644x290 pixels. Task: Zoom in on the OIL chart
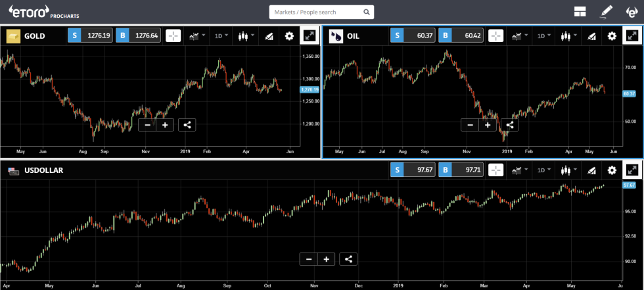(488, 125)
